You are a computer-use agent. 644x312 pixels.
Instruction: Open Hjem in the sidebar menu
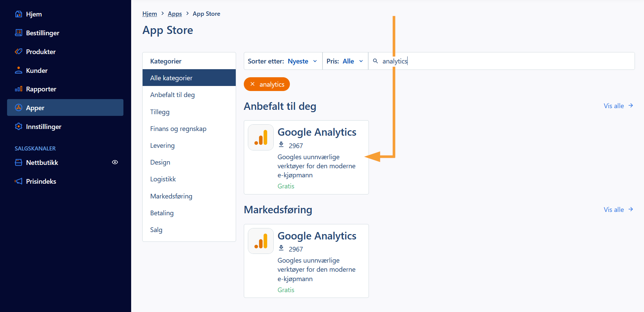coord(65,14)
